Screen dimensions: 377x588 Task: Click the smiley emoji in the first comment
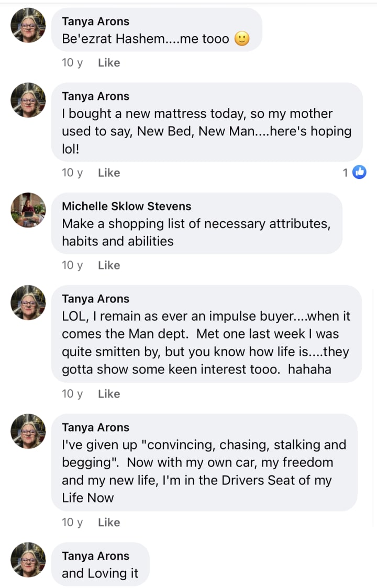[241, 39]
